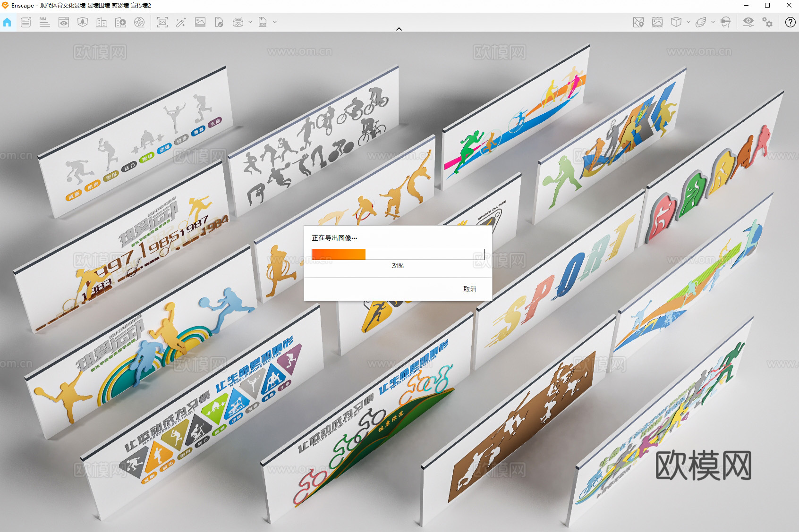Expand the cube projection mode dropdown arrow
The width and height of the screenshot is (799, 532).
pos(688,22)
